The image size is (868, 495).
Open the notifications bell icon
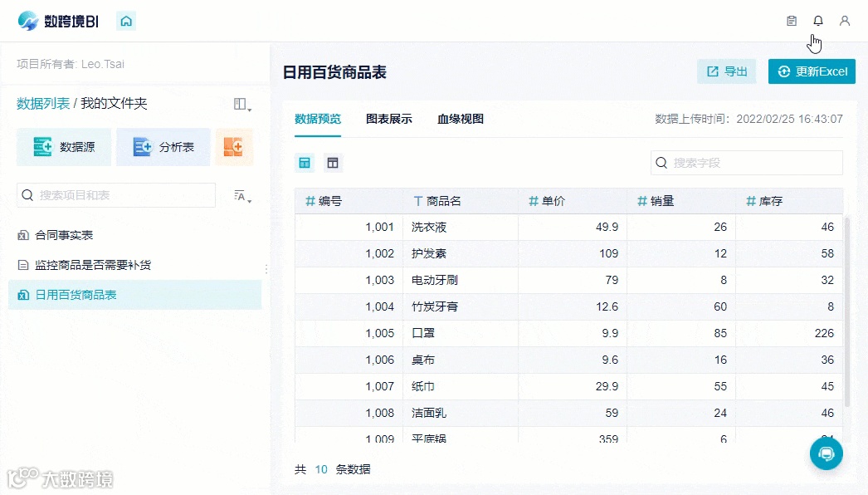817,20
